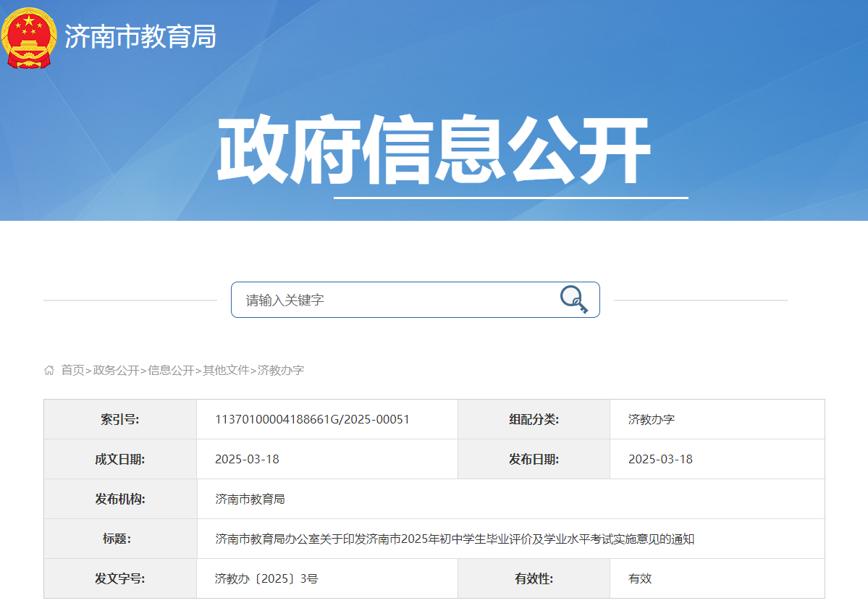Open 其他文件 breadcrumb link
This screenshot has height=611, width=868.
226,370
